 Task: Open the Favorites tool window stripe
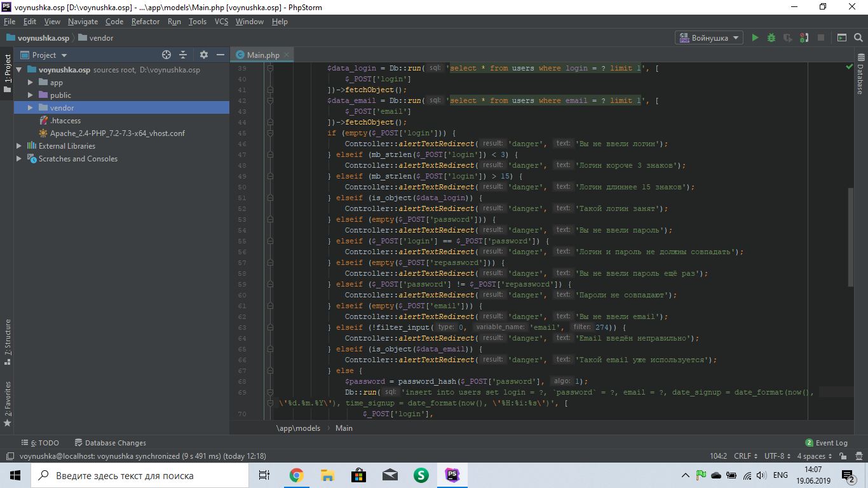pyautogui.click(x=7, y=403)
